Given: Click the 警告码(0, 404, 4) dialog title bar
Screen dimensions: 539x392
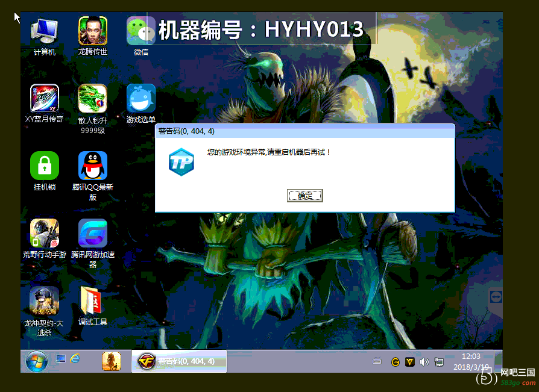Looking at the screenshot, I should (305, 131).
